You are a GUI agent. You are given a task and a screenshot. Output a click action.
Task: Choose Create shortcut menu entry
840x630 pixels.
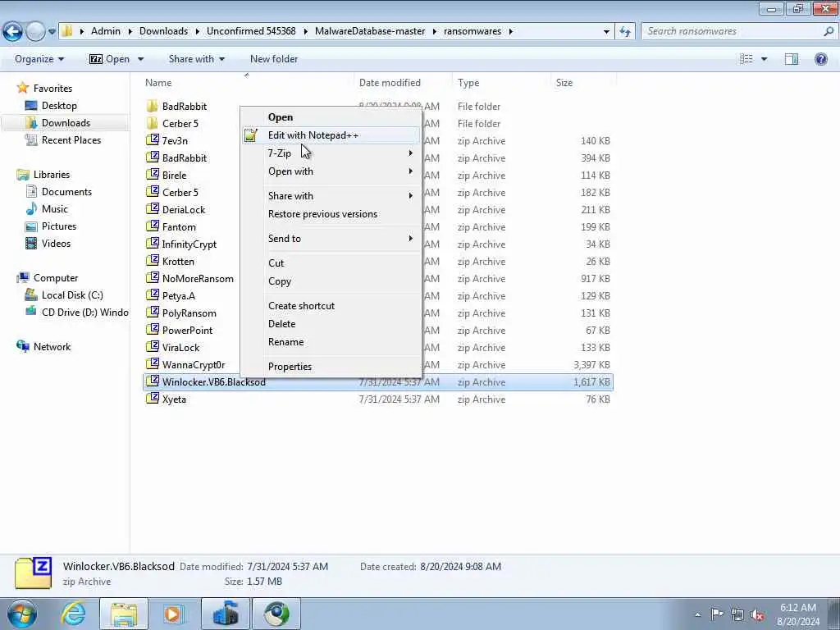331,306
